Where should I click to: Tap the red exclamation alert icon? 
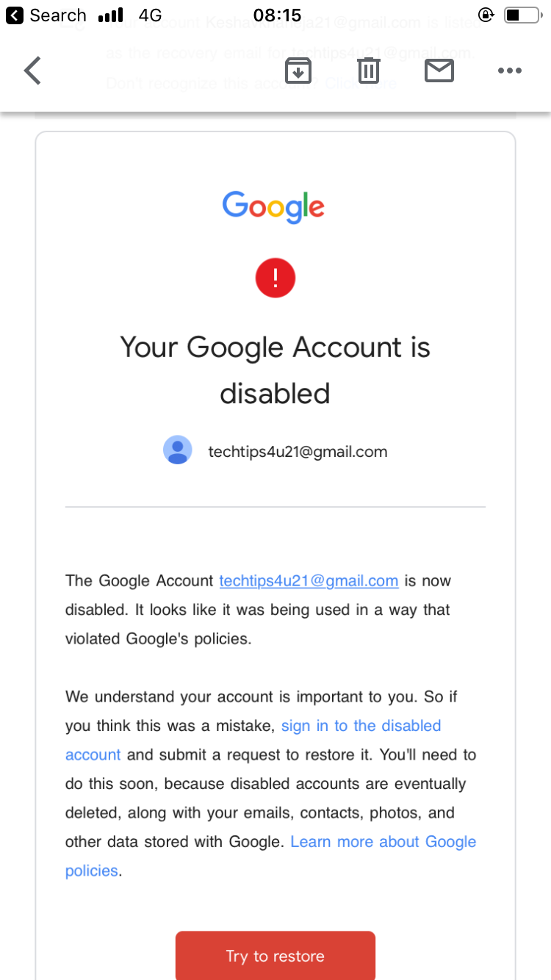pos(275,278)
